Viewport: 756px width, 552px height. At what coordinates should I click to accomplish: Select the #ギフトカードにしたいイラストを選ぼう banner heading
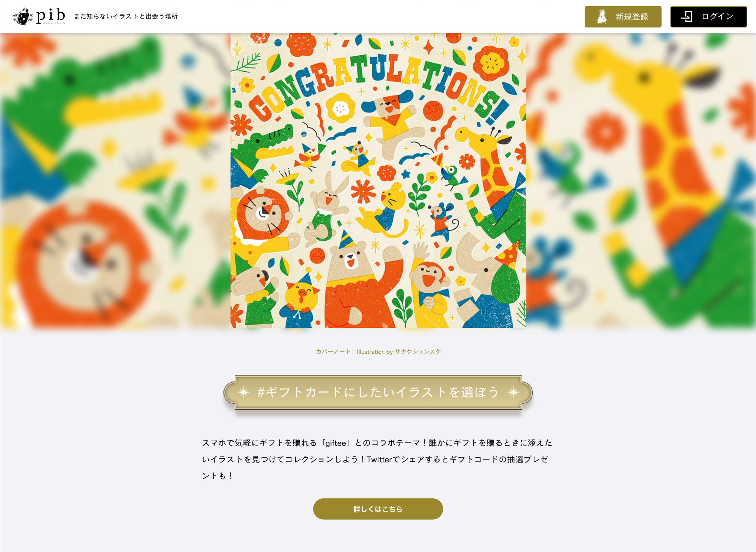pyautogui.click(x=378, y=392)
